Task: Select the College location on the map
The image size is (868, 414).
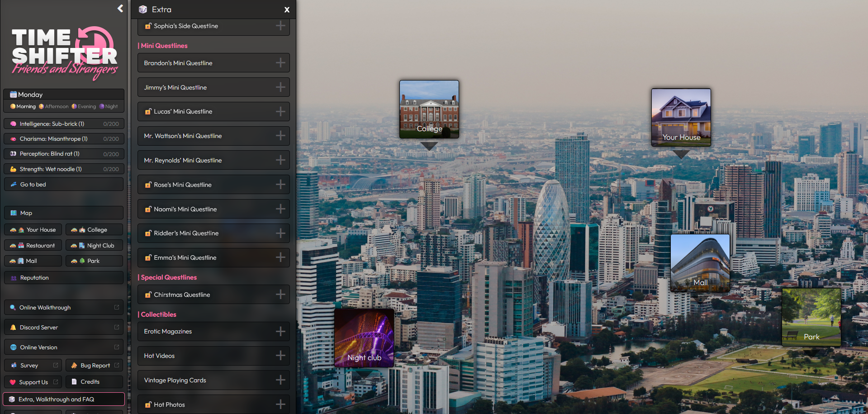Action: click(429, 109)
